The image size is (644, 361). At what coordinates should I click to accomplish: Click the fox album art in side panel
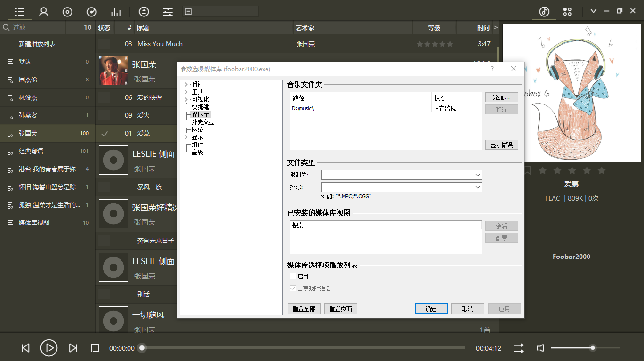click(x=572, y=93)
